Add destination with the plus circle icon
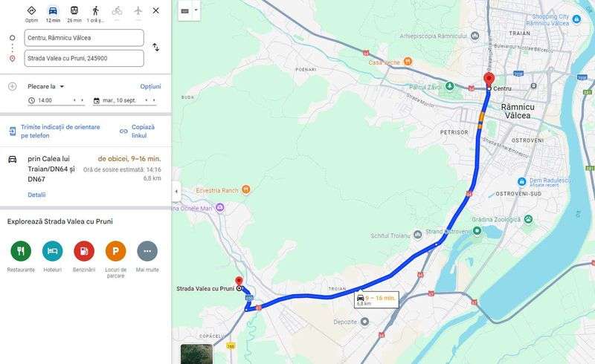595x364 pixels. pyautogui.click(x=12, y=86)
